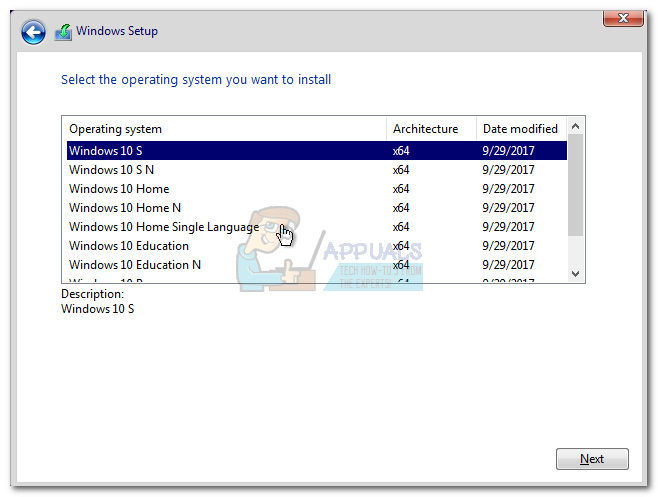Choose Windows 10 Home N
Viewport: 658px width, 497px height.
(317, 208)
